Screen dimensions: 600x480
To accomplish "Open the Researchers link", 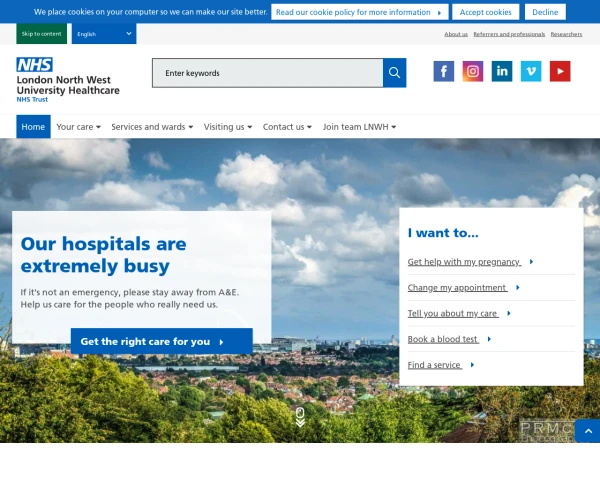I will click(x=566, y=34).
